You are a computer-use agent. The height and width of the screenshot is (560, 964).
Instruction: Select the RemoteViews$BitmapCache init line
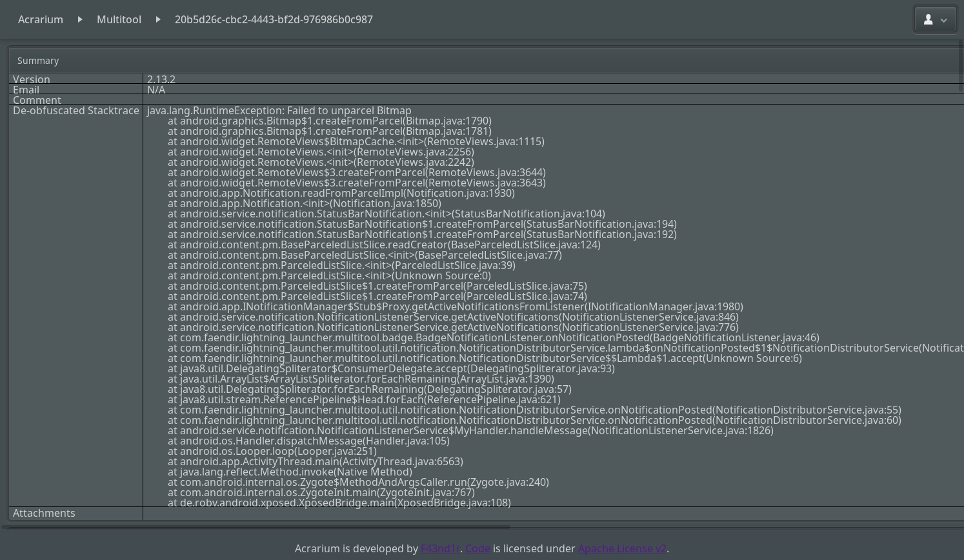(x=356, y=141)
